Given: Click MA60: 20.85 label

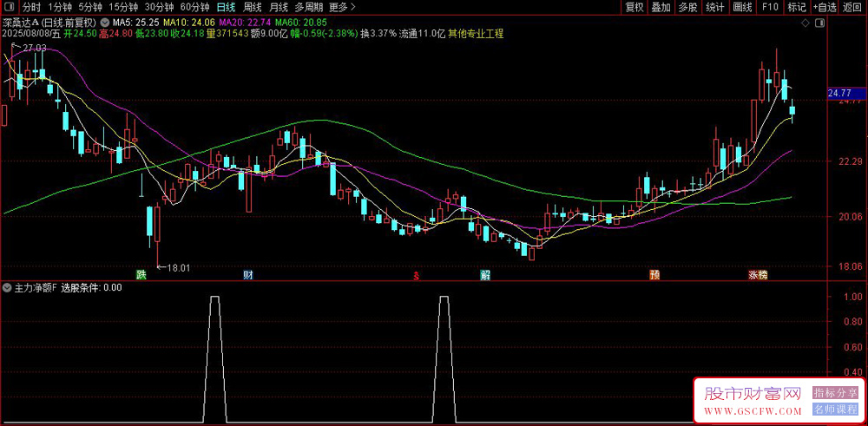Looking at the screenshot, I should (x=301, y=23).
